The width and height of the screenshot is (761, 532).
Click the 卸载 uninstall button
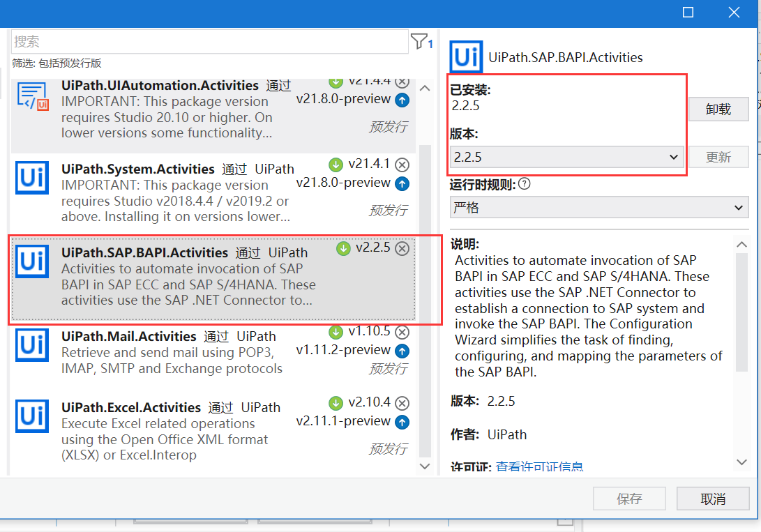point(718,109)
